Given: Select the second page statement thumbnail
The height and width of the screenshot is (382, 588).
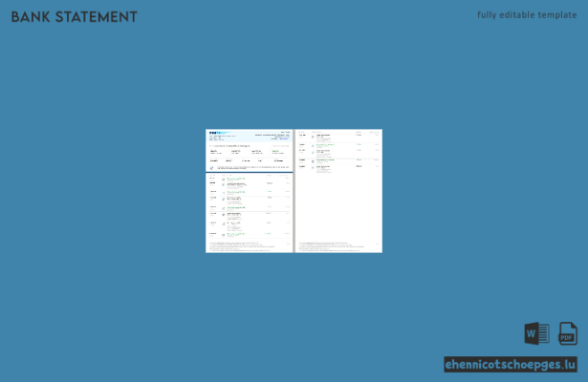Looking at the screenshot, I should click(x=338, y=191).
